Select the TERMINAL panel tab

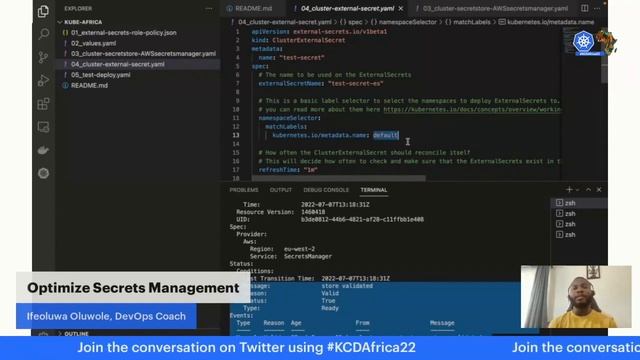click(373, 190)
